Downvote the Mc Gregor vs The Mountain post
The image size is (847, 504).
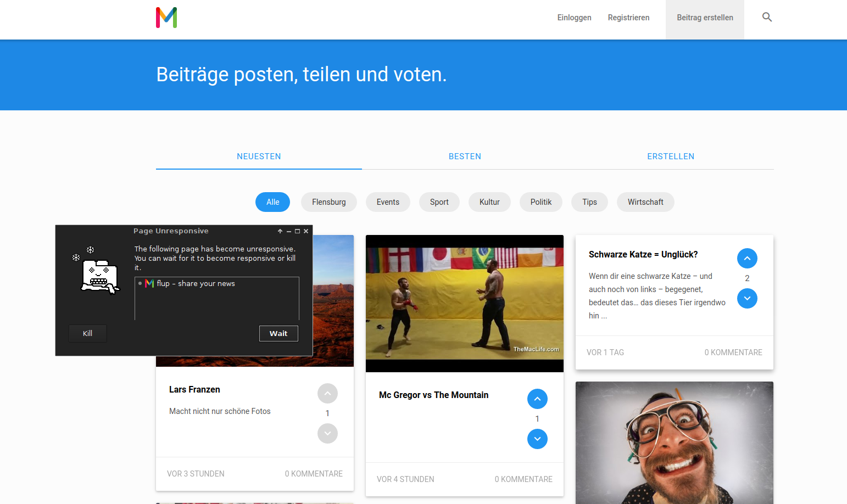[537, 439]
